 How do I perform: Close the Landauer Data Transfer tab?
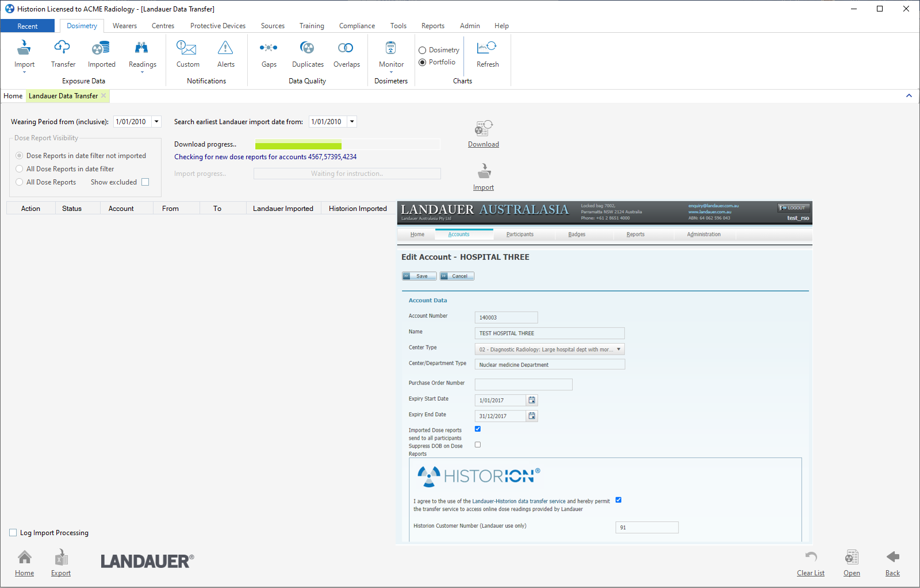click(103, 95)
